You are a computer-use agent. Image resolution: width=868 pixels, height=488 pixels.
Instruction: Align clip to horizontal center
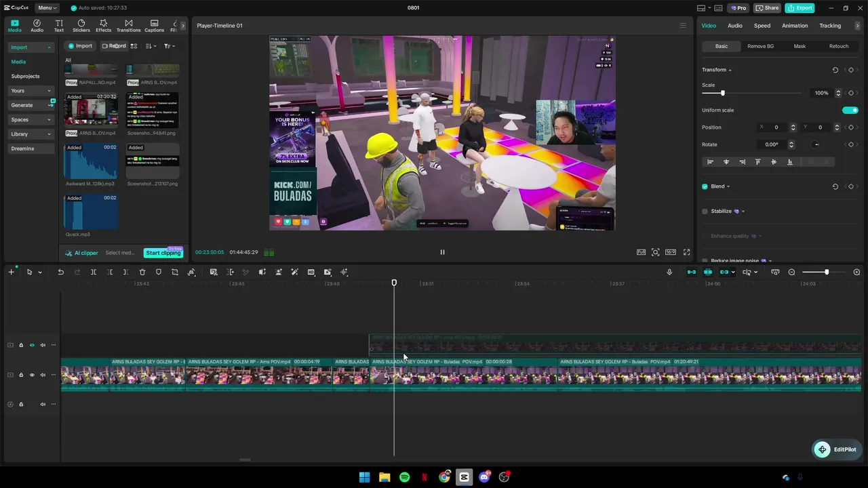pos(726,162)
